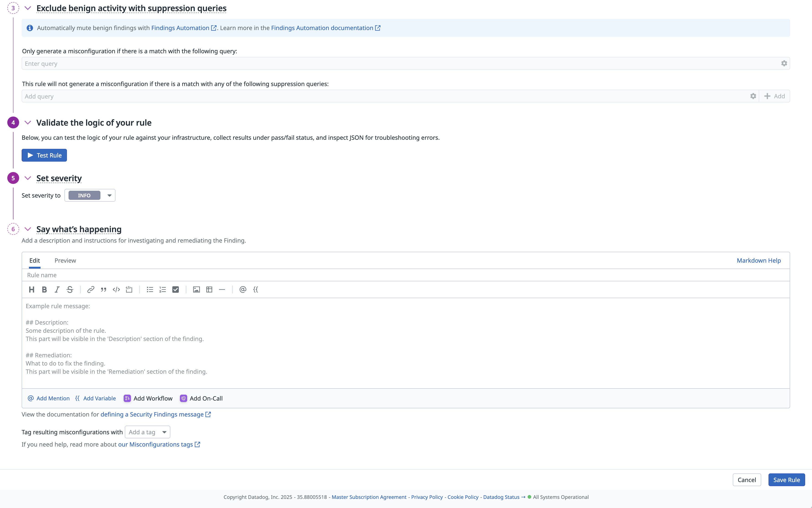Insert a numbered list
This screenshot has height=508, width=812.
point(163,290)
